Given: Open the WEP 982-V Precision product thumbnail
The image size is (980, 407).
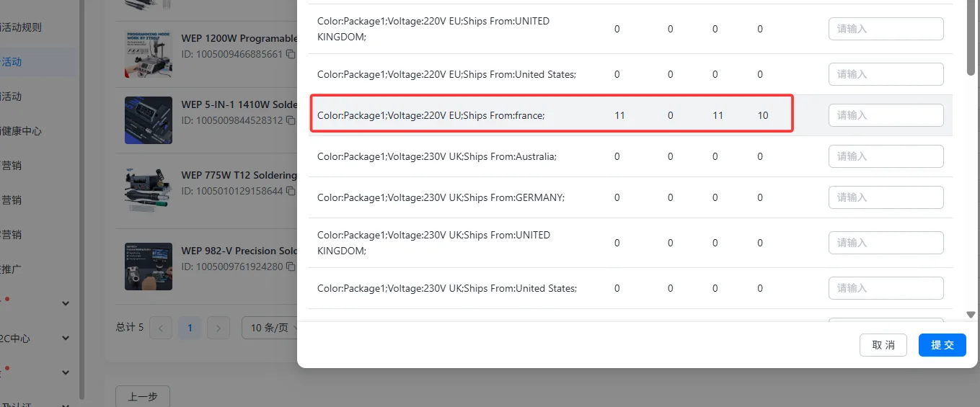Looking at the screenshot, I should click(148, 266).
